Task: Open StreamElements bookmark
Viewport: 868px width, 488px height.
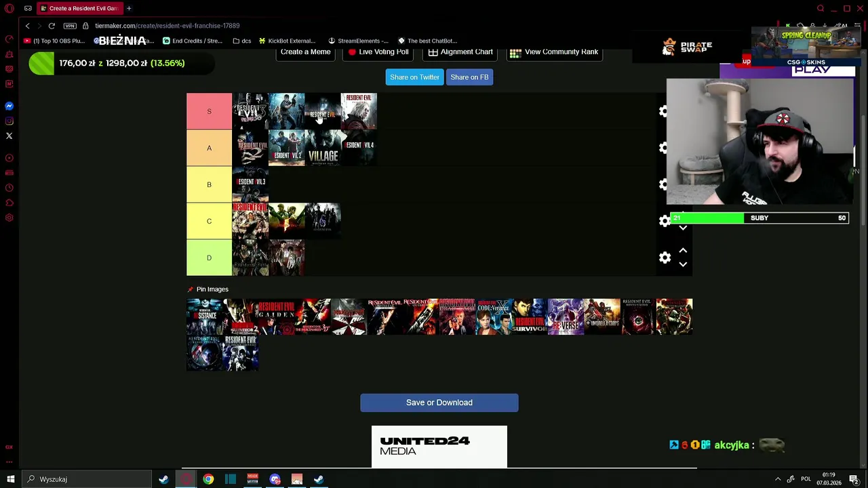Action: [358, 41]
